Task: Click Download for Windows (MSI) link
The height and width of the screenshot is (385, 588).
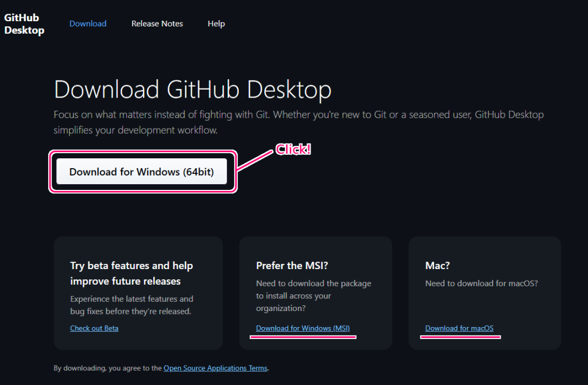Action: tap(303, 328)
